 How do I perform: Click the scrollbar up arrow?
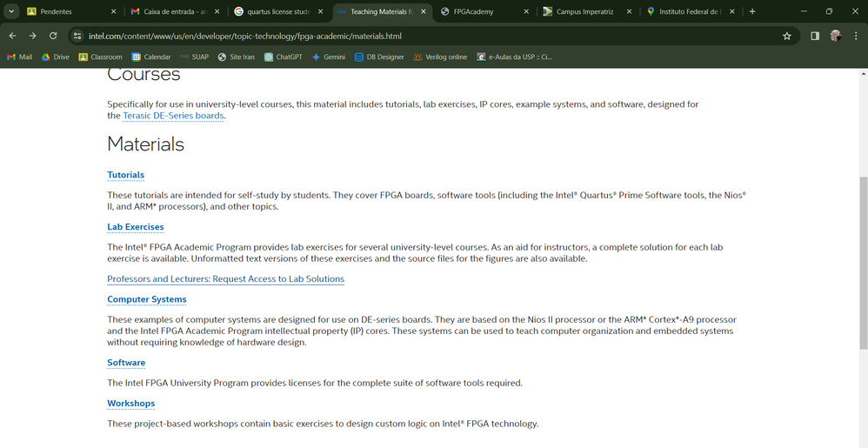[x=863, y=73]
